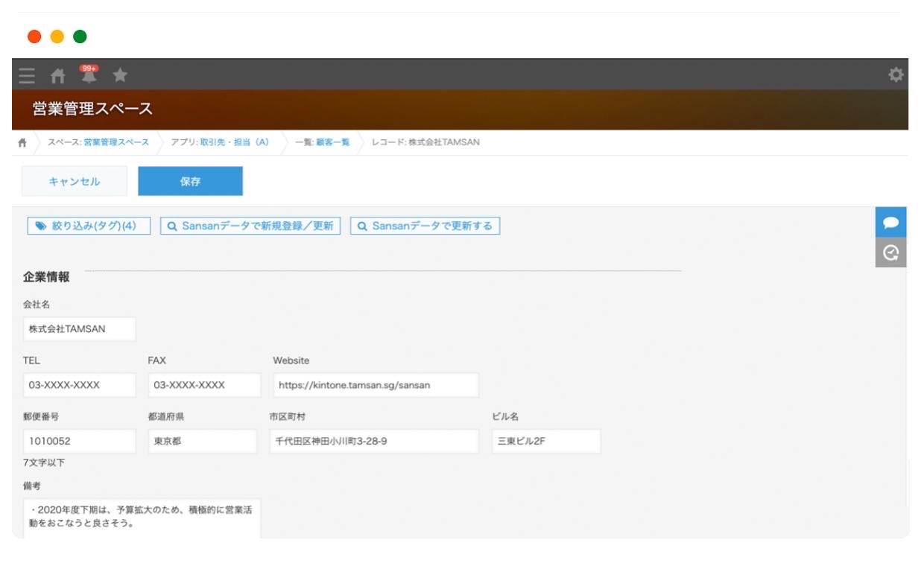Click Sansanデータで更新する button
The height and width of the screenshot is (566, 924).
pos(425,226)
